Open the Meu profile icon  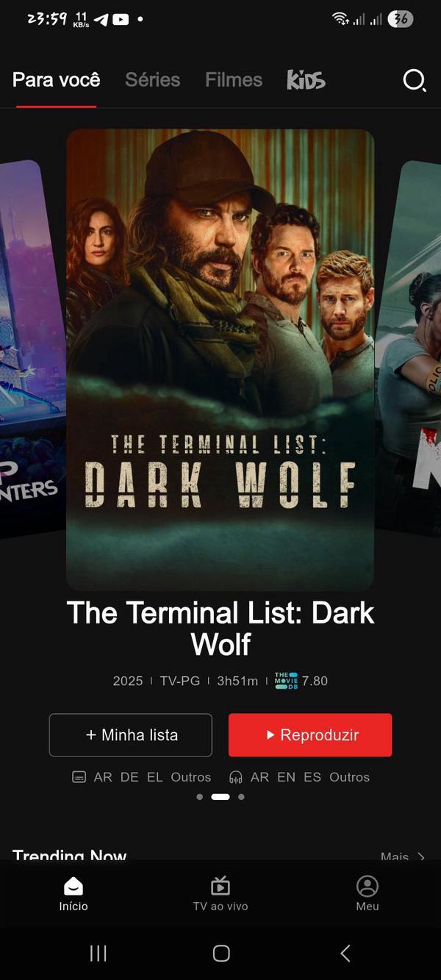tap(367, 885)
